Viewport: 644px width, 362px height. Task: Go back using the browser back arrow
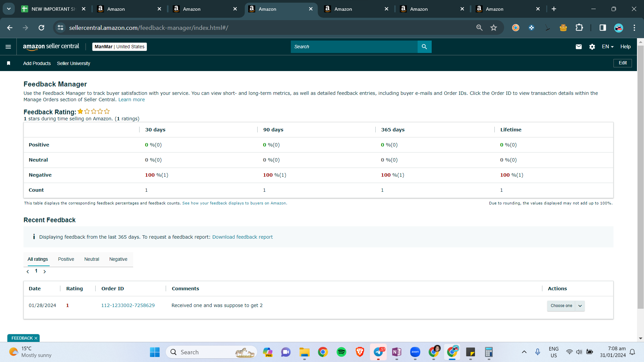pyautogui.click(x=10, y=28)
